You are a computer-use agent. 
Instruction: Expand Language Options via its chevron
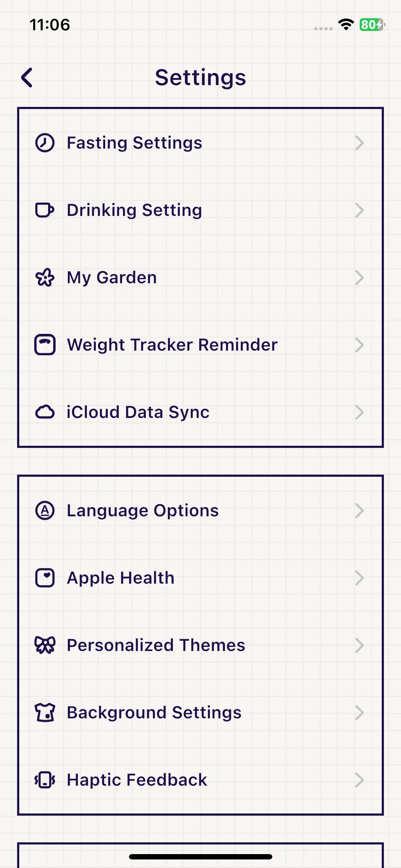click(x=359, y=510)
